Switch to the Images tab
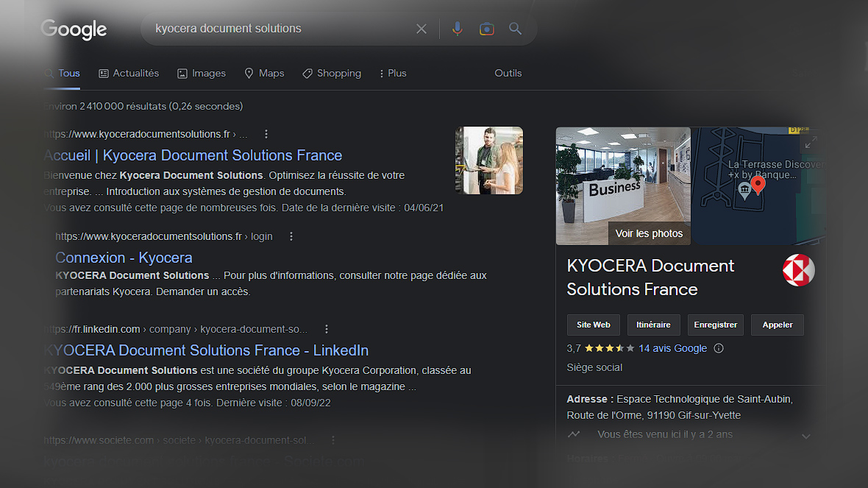 [x=202, y=74]
